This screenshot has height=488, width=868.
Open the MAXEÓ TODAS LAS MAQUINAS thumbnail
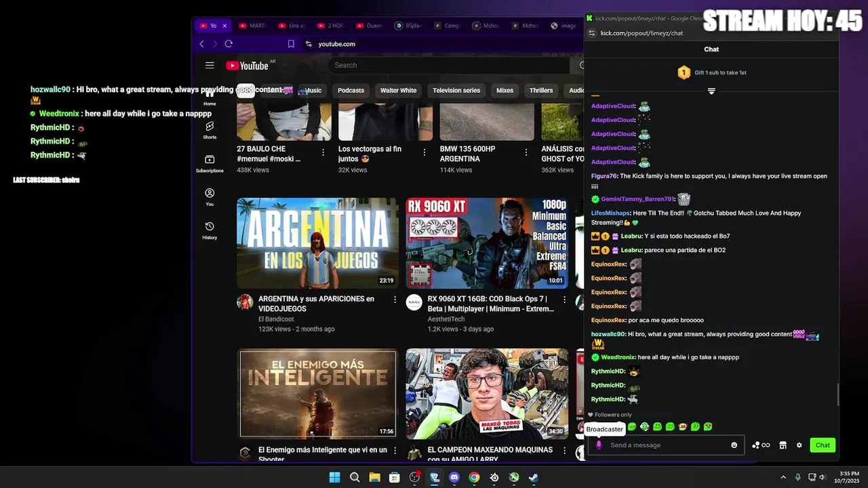pyautogui.click(x=487, y=394)
